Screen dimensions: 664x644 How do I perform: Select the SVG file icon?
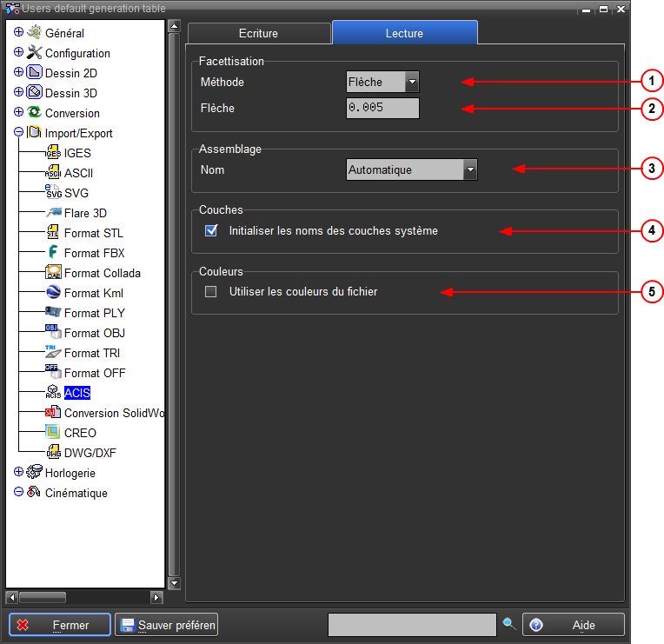click(52, 193)
